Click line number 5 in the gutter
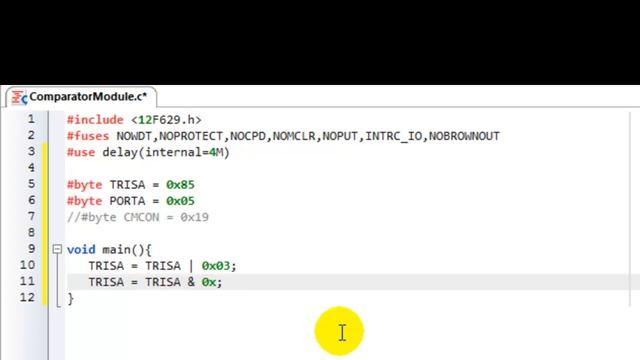 pyautogui.click(x=31, y=184)
